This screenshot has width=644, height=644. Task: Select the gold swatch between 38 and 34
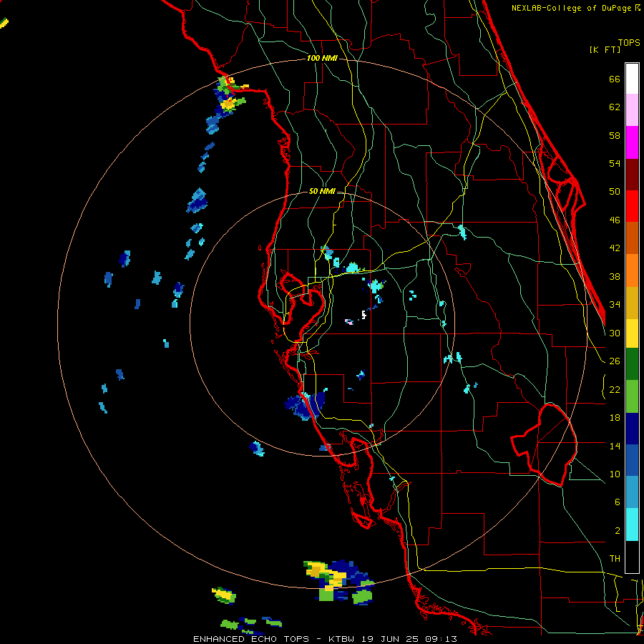click(x=632, y=302)
